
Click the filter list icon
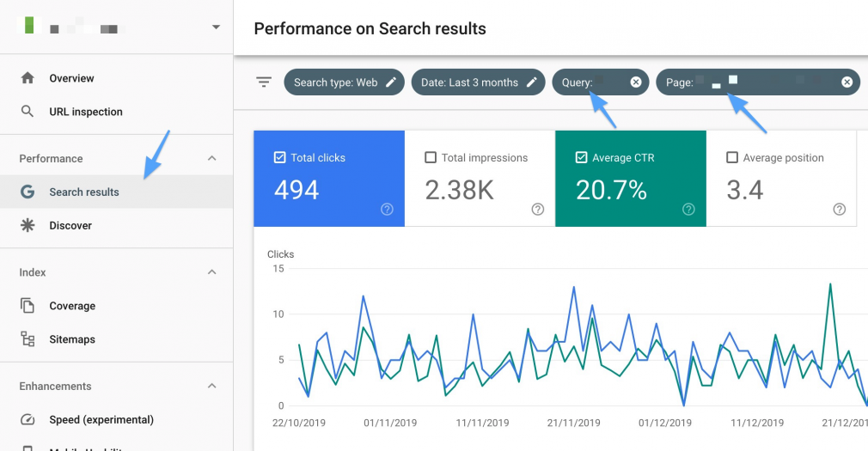click(x=264, y=82)
